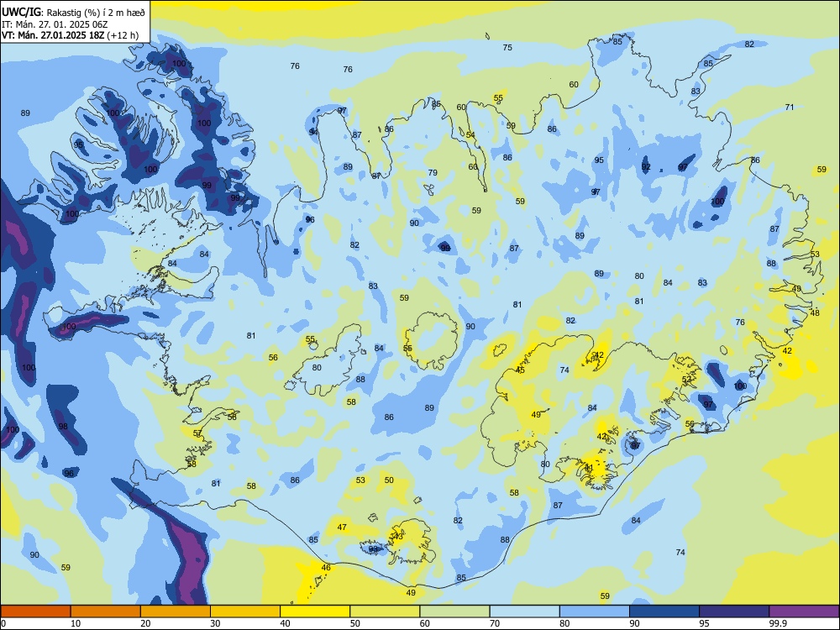Select the orange 10–20 legend color block
Screen dimensions: 840x630
(x=106, y=612)
